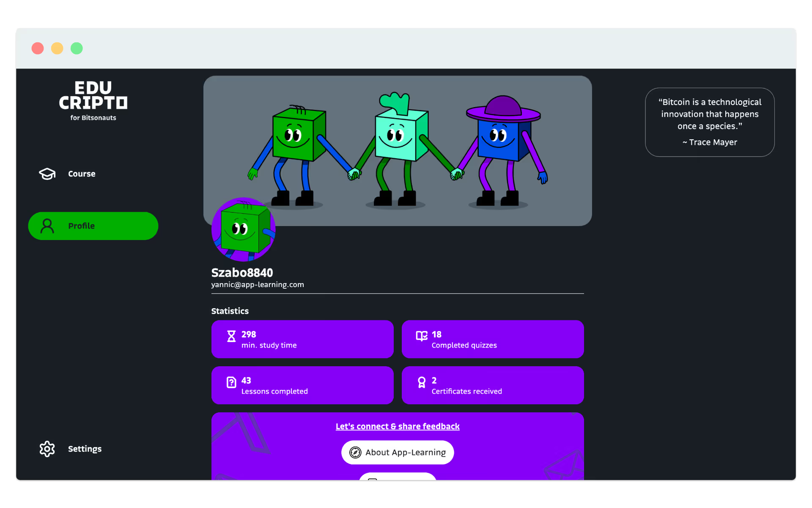The width and height of the screenshot is (812, 508).
Task: Click the lessons completed question icon
Action: 231,382
